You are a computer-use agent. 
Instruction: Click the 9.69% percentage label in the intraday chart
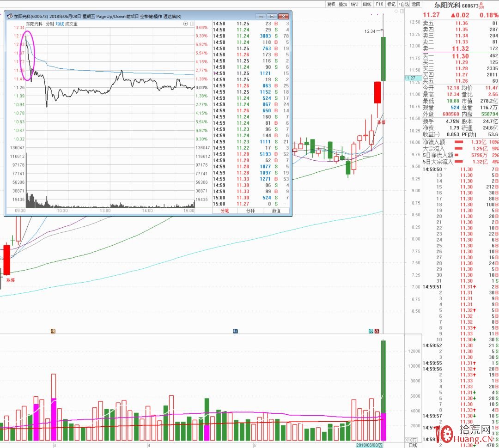pos(202,28)
